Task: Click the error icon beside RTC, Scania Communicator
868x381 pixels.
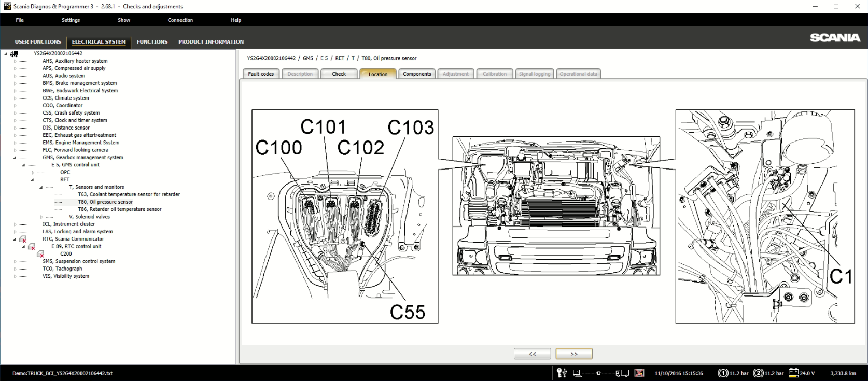Action: (23, 239)
